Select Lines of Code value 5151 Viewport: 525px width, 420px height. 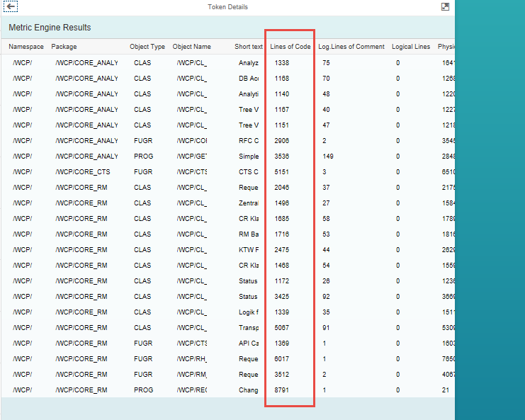(281, 171)
